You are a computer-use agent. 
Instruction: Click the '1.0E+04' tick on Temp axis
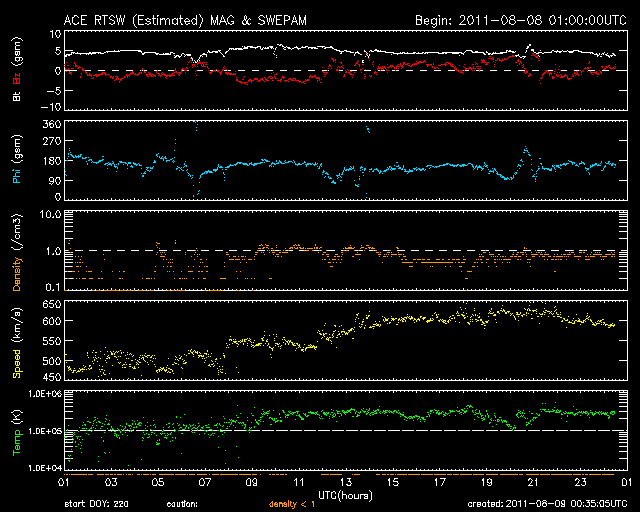[45, 468]
